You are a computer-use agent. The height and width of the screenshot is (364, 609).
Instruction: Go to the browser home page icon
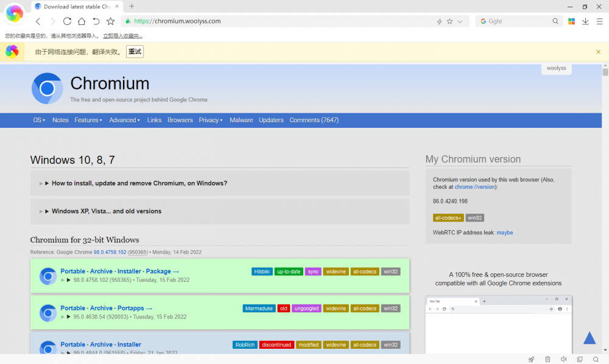81,21
